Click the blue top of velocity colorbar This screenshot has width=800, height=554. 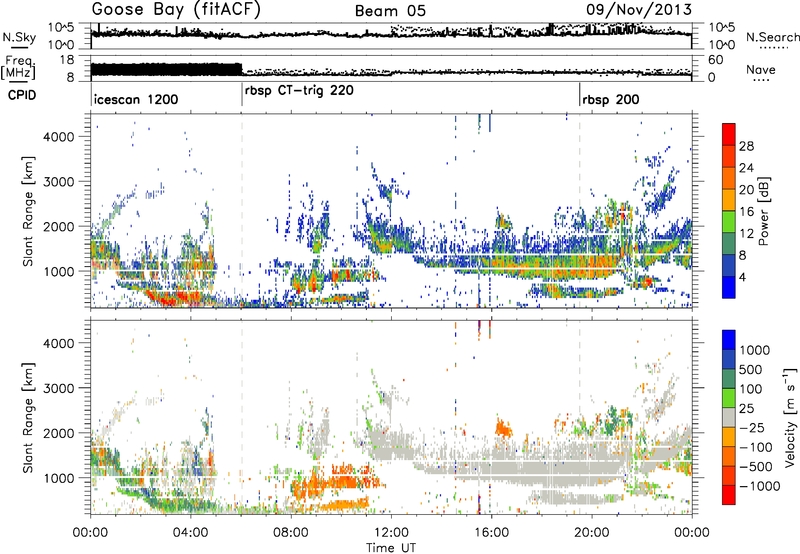tap(729, 339)
